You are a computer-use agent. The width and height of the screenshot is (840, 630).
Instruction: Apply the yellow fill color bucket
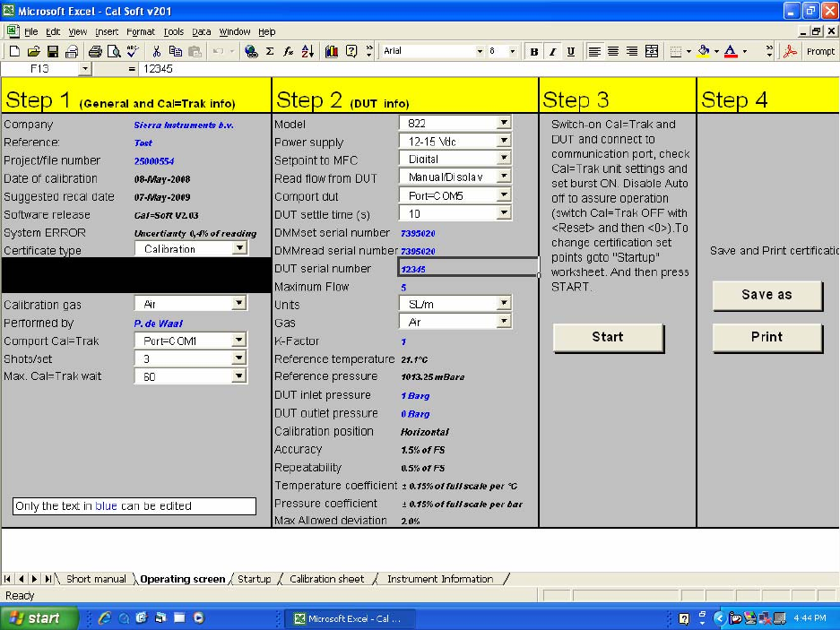pos(704,51)
